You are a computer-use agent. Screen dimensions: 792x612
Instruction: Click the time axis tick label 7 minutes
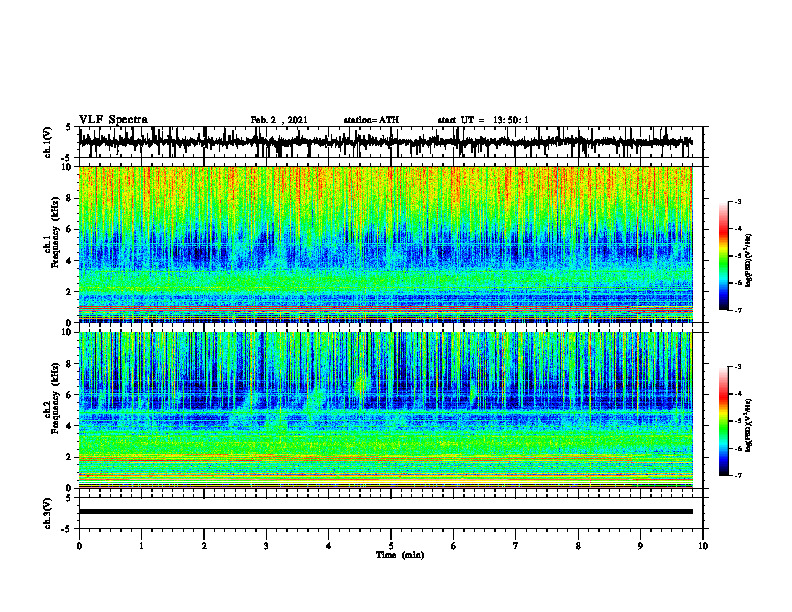point(516,546)
